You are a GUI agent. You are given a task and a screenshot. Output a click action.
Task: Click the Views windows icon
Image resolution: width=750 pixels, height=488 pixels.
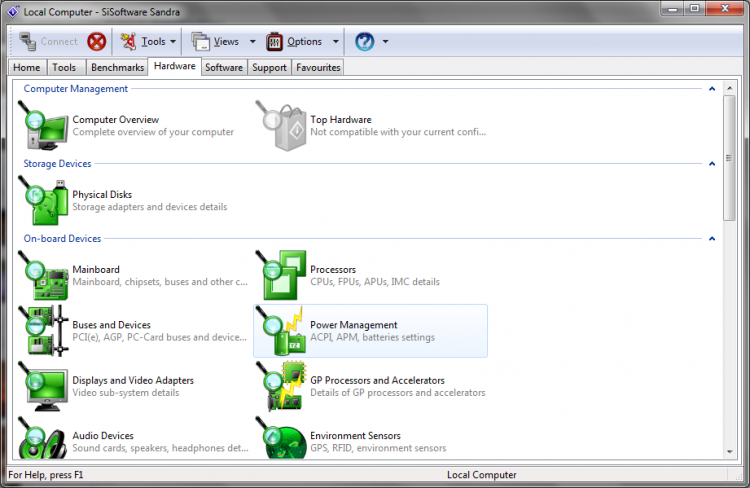200,42
